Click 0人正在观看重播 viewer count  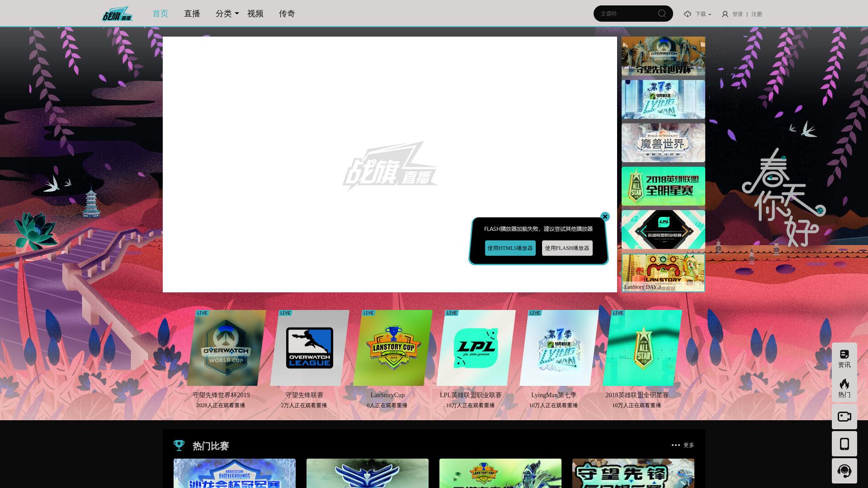(x=387, y=405)
